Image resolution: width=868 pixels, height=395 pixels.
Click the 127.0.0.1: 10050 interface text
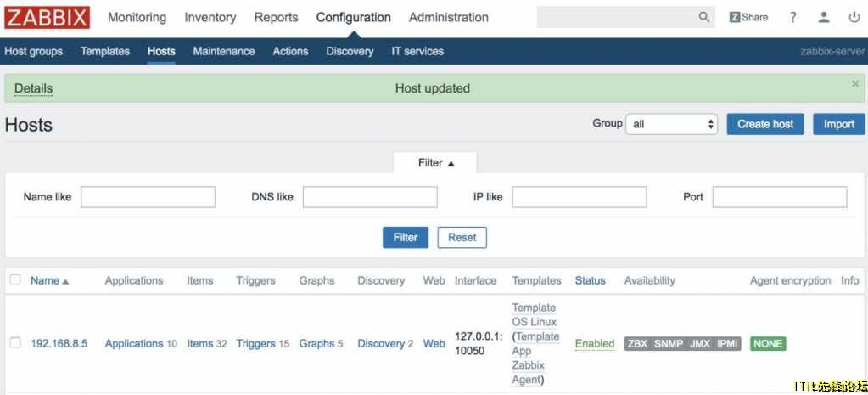(479, 343)
